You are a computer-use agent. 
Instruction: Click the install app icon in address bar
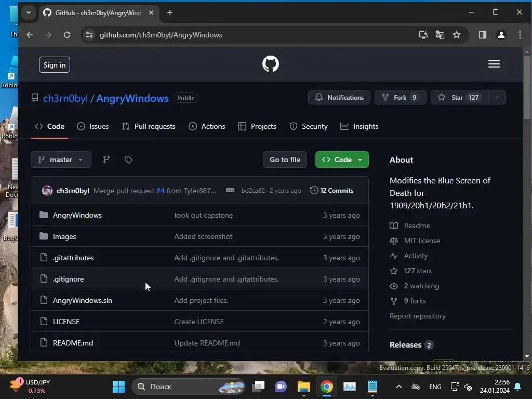[423, 35]
